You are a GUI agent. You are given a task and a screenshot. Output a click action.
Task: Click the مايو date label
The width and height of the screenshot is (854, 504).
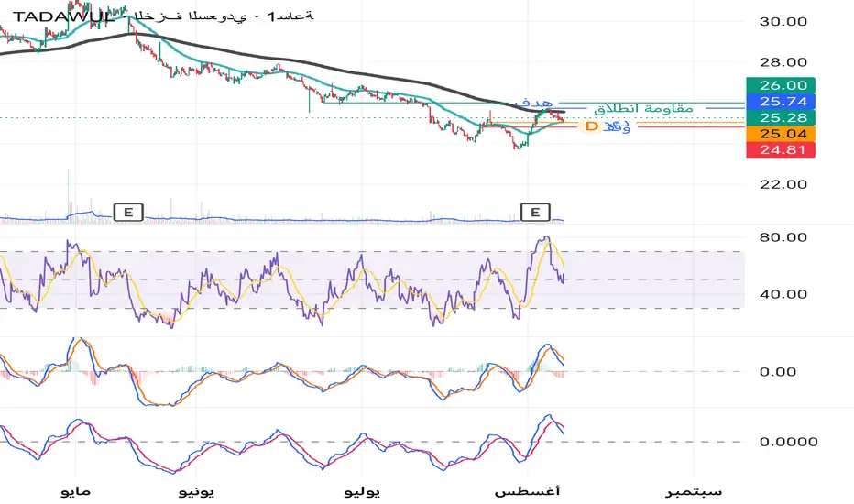pyautogui.click(x=75, y=491)
